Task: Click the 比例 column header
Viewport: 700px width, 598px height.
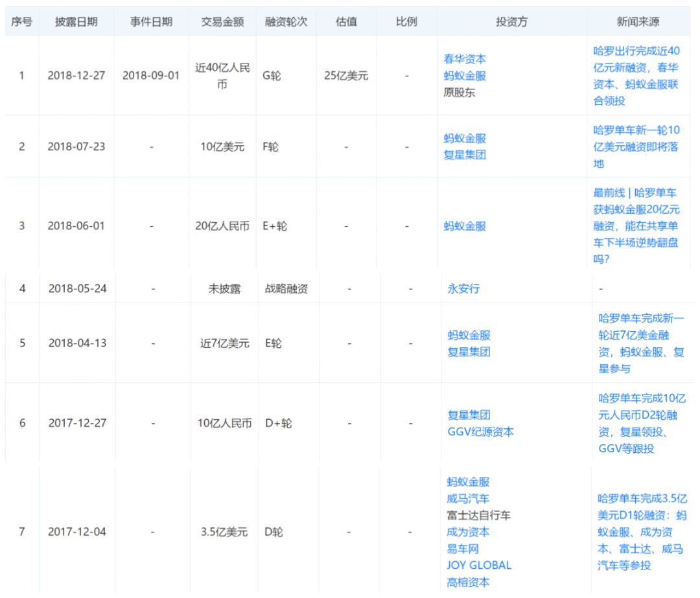Action: click(406, 21)
